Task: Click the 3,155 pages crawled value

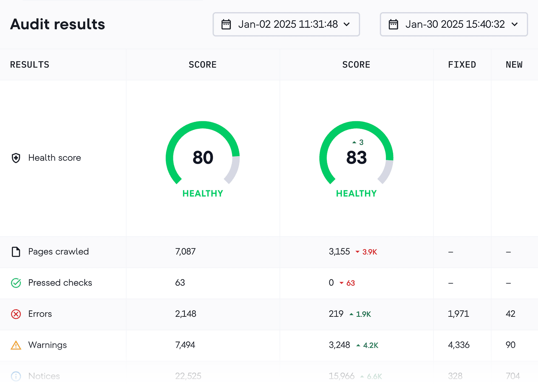Action: (x=339, y=252)
